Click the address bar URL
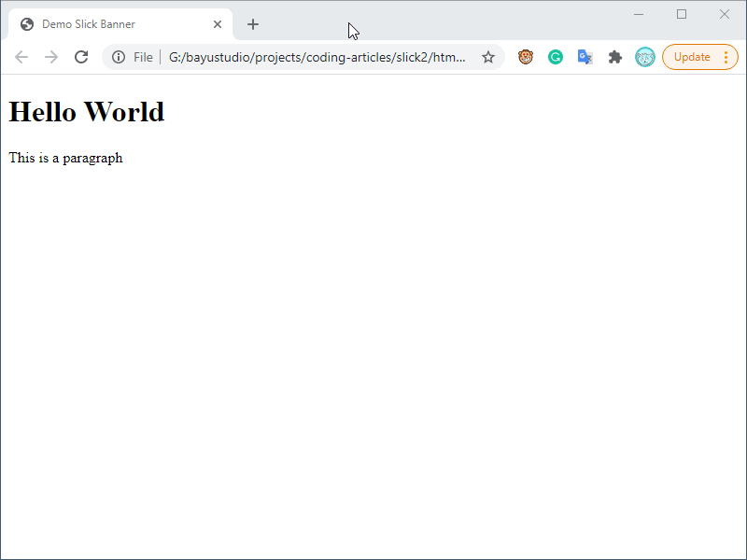The image size is (747, 560). [x=317, y=57]
